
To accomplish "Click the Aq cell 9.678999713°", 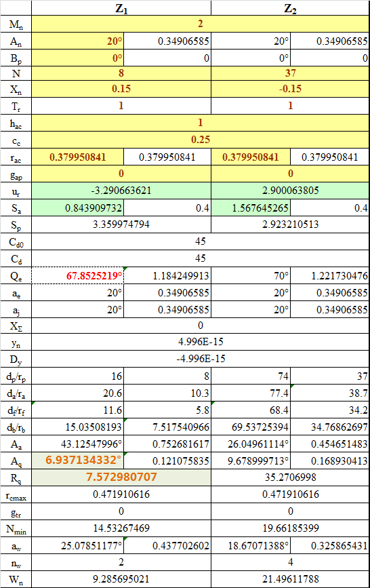I will tap(251, 460).
